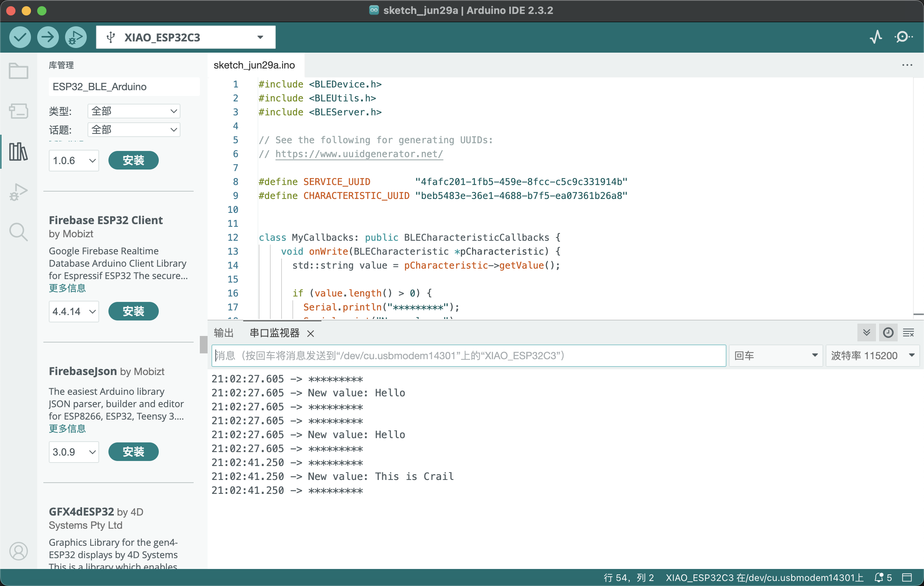Screen dimensions: 924x586
Task: Start debugging with the debug play button
Action: 76,37
